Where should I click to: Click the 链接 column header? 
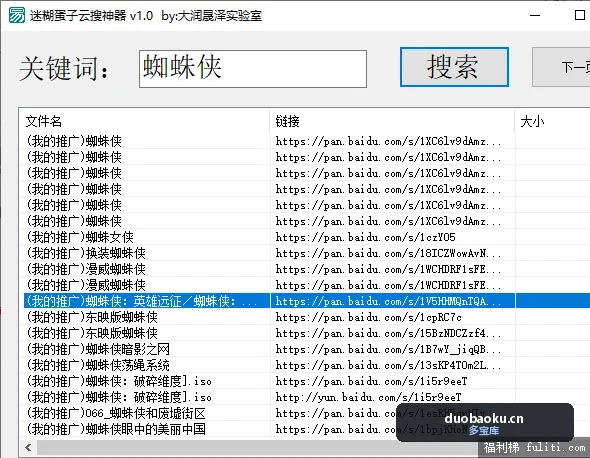tap(392, 121)
